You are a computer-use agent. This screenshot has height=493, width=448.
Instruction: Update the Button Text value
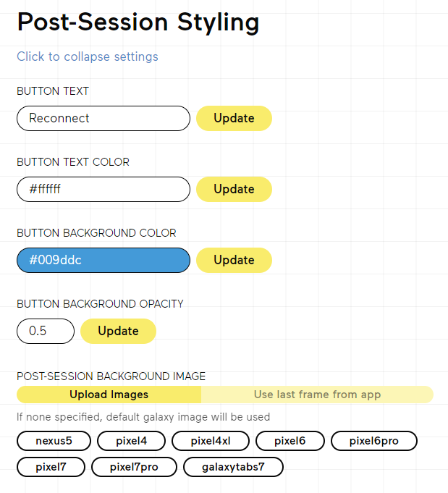234,119
